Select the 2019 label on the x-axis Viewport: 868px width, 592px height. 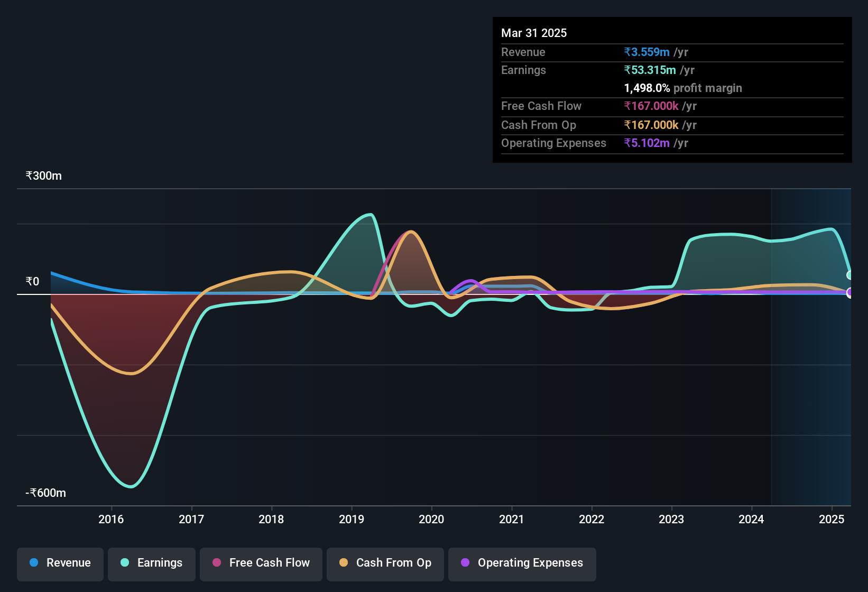coord(352,519)
